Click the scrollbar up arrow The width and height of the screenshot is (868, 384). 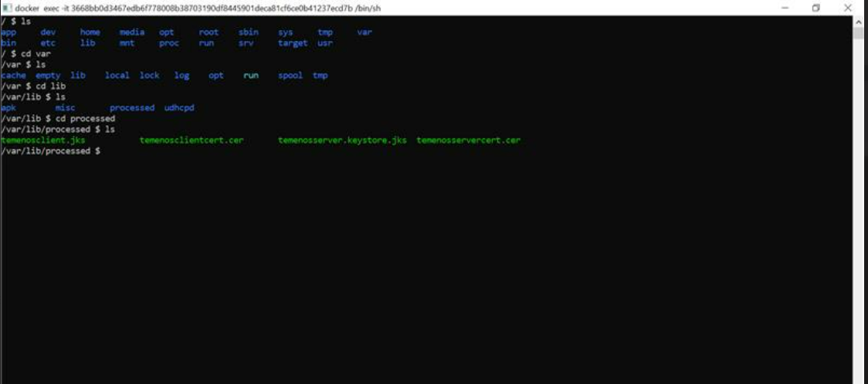pyautogui.click(x=858, y=22)
